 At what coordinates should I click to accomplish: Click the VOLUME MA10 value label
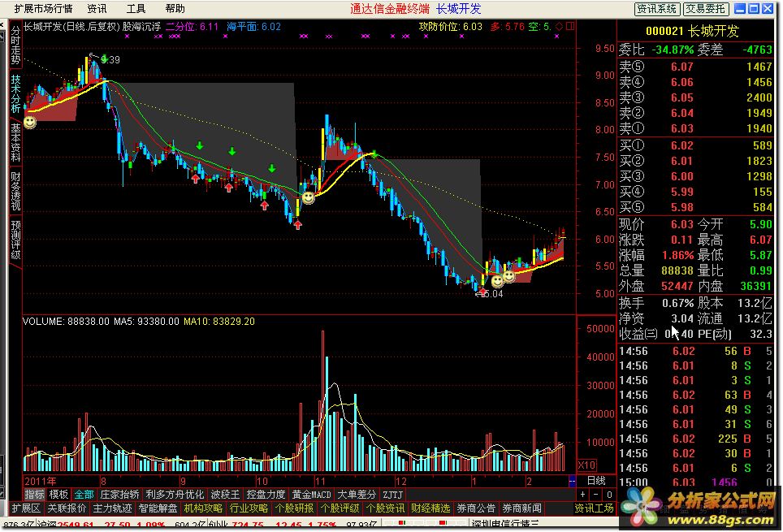(x=219, y=321)
